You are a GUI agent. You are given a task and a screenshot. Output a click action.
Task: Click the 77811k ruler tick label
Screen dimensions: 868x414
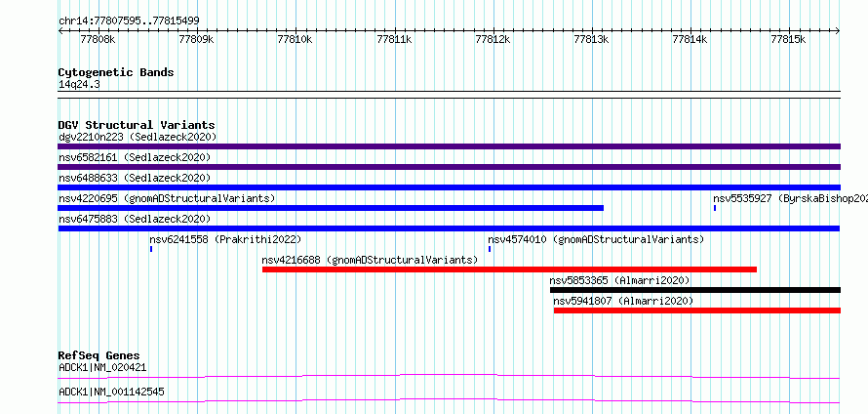tap(394, 39)
